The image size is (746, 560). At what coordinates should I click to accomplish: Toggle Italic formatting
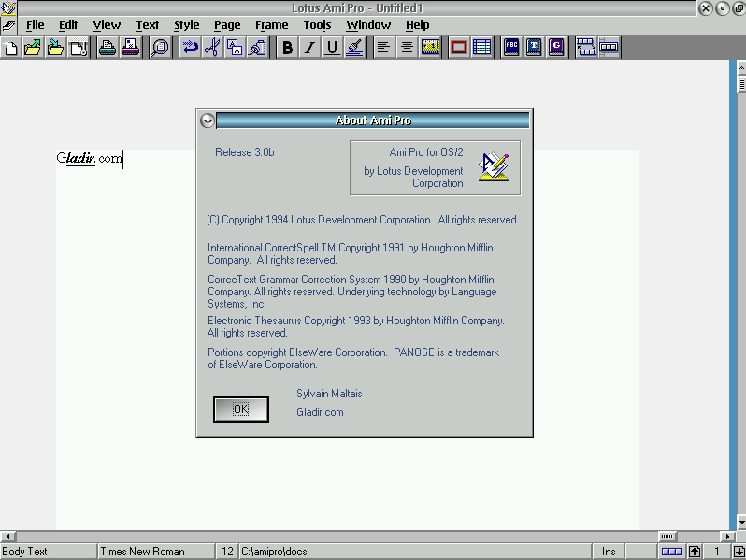coord(309,48)
